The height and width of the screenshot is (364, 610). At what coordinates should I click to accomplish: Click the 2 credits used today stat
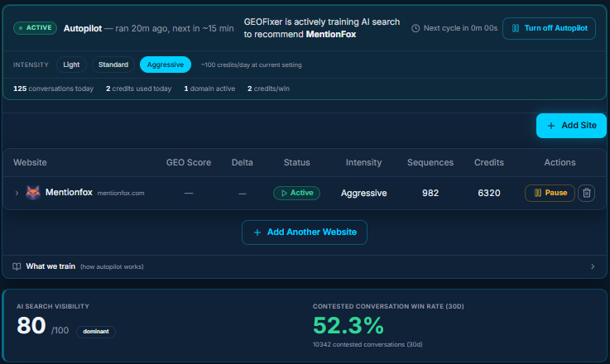click(x=138, y=89)
